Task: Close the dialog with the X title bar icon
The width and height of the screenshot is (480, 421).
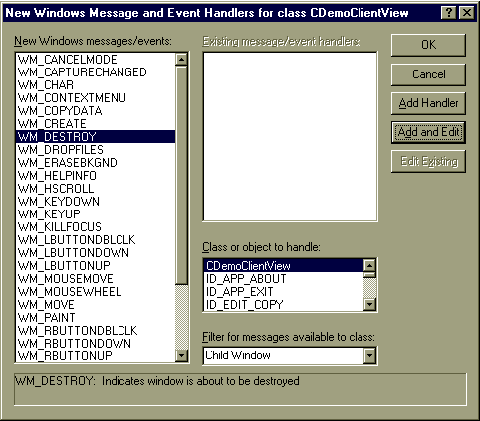Action: click(467, 13)
